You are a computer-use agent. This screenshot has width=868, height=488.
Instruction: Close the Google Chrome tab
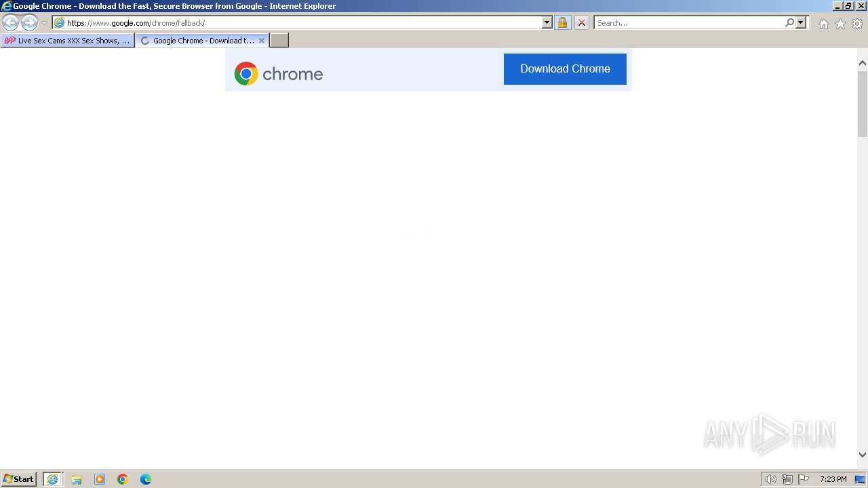point(262,41)
